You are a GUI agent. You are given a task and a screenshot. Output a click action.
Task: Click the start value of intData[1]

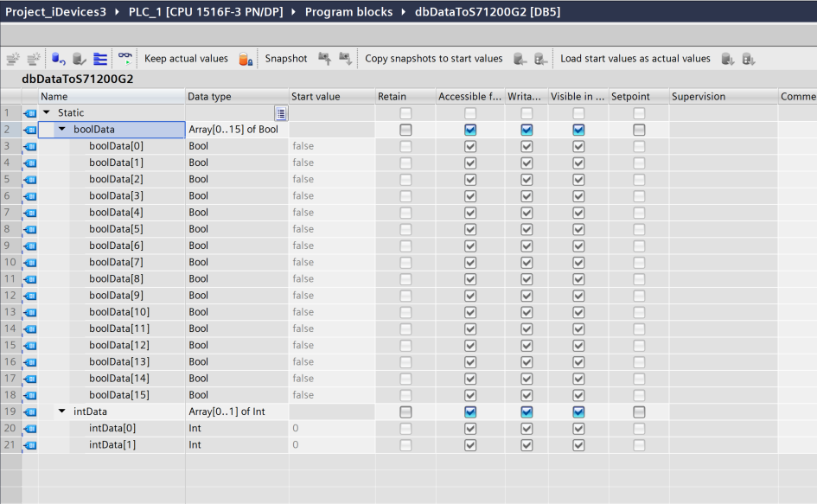click(x=332, y=445)
